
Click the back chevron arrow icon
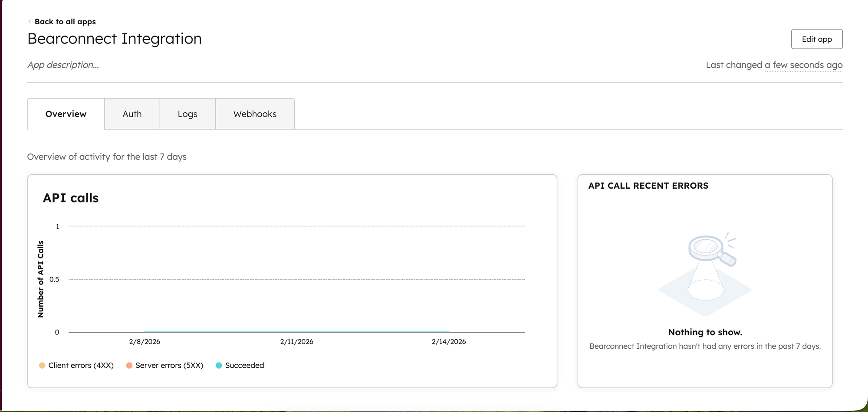tap(30, 22)
